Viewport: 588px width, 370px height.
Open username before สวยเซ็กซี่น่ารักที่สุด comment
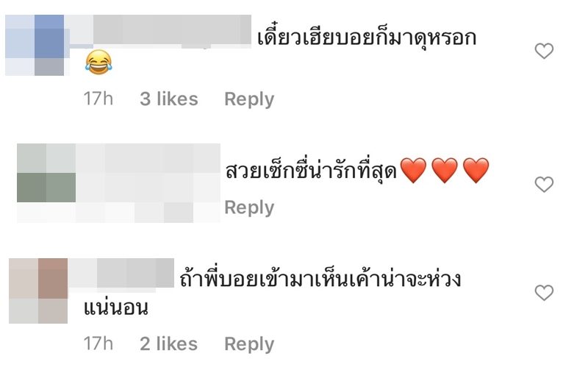pos(148,173)
